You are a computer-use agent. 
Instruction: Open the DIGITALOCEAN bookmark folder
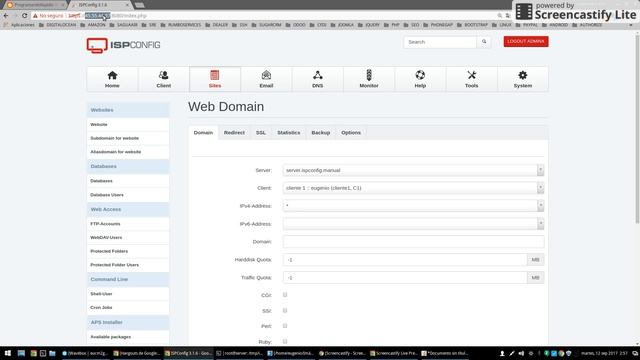58,25
